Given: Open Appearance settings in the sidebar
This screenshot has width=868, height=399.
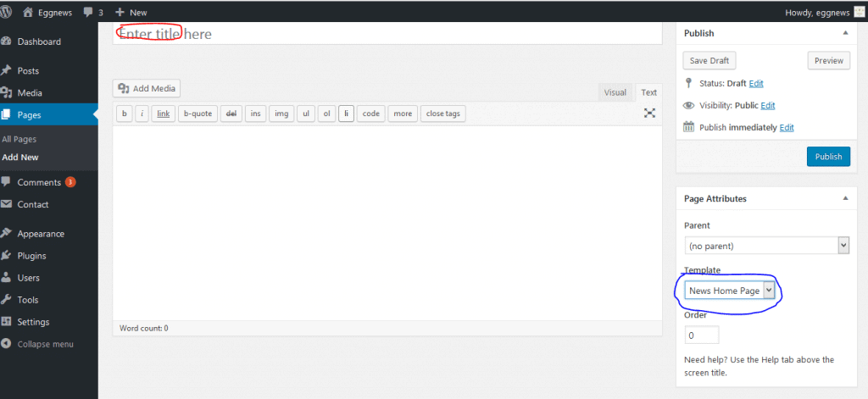Looking at the screenshot, I should [41, 233].
